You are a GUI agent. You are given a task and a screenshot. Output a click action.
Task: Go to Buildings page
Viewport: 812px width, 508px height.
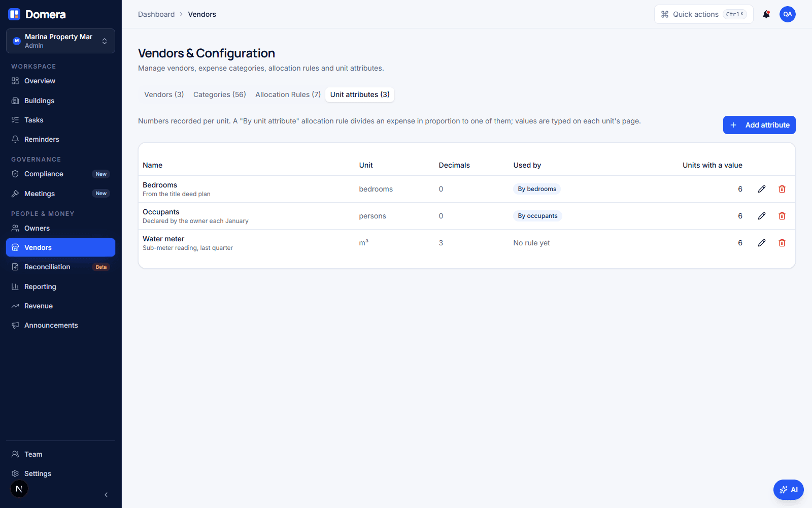coord(60,101)
